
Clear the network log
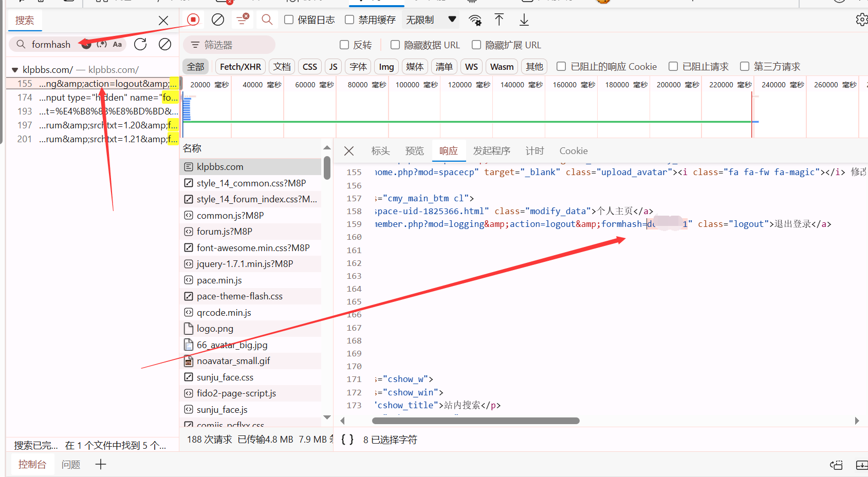click(218, 20)
